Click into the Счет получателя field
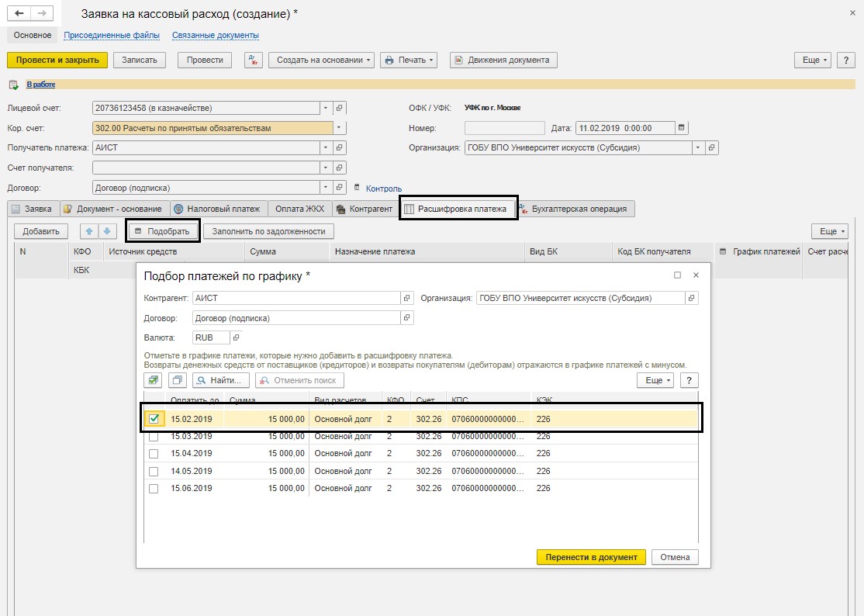Screen dimensions: 864x616 pos(206,168)
